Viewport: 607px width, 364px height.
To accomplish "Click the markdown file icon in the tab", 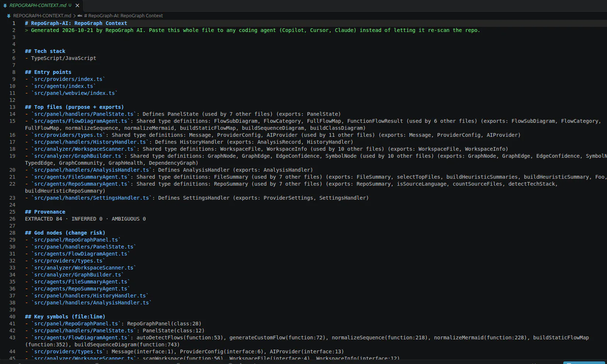I will pos(5,6).
